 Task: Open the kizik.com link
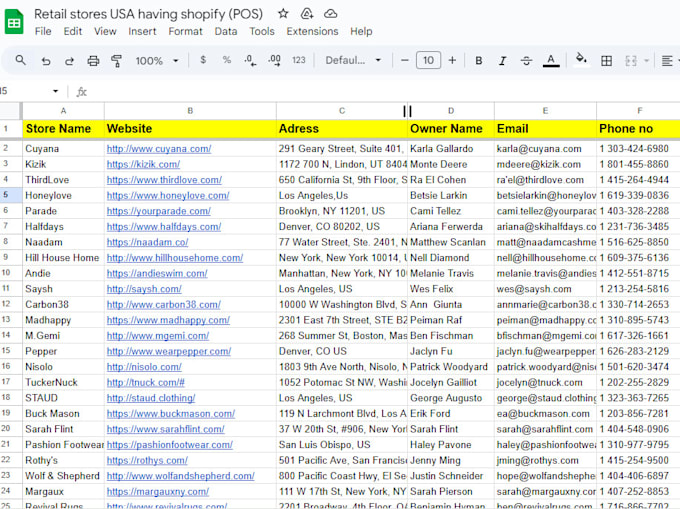(143, 164)
